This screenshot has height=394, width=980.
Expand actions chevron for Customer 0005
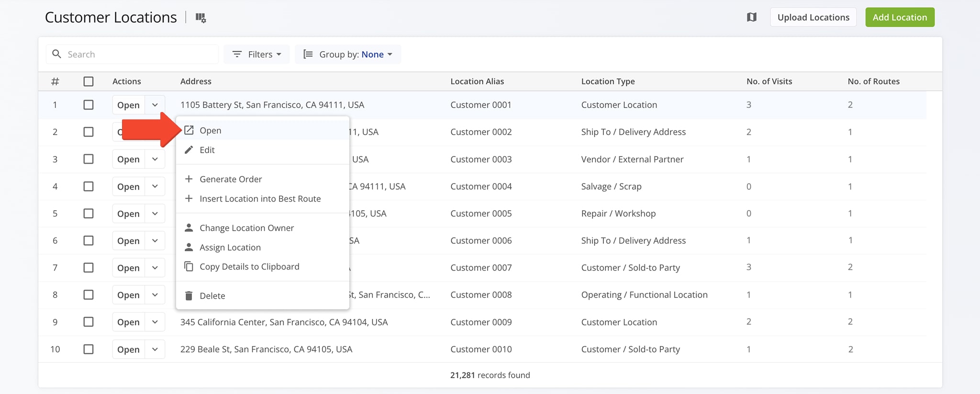pyautogui.click(x=155, y=214)
